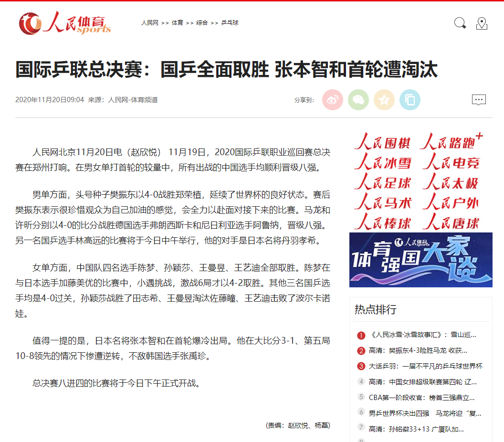Share article to WeChat
The image size is (504, 442).
pyautogui.click(x=358, y=100)
